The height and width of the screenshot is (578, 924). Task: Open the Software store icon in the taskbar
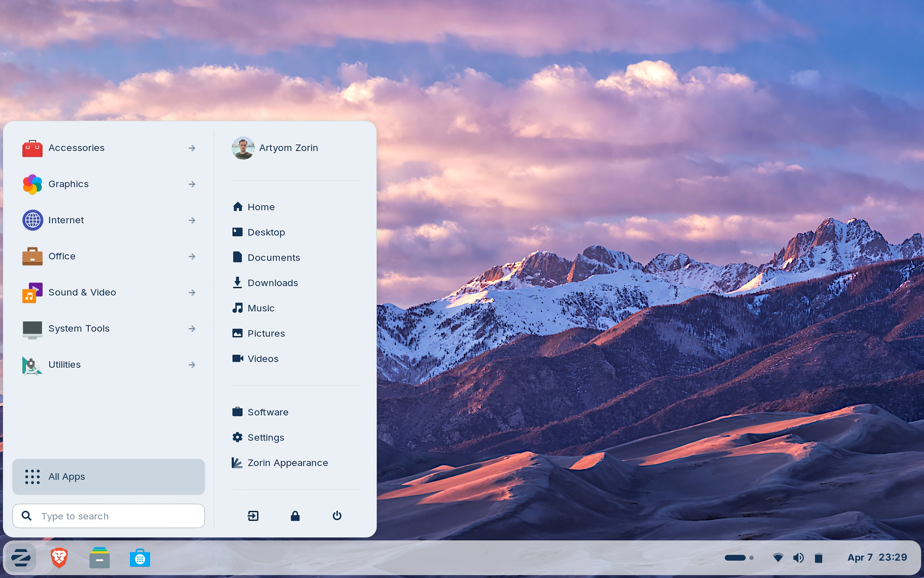[140, 558]
